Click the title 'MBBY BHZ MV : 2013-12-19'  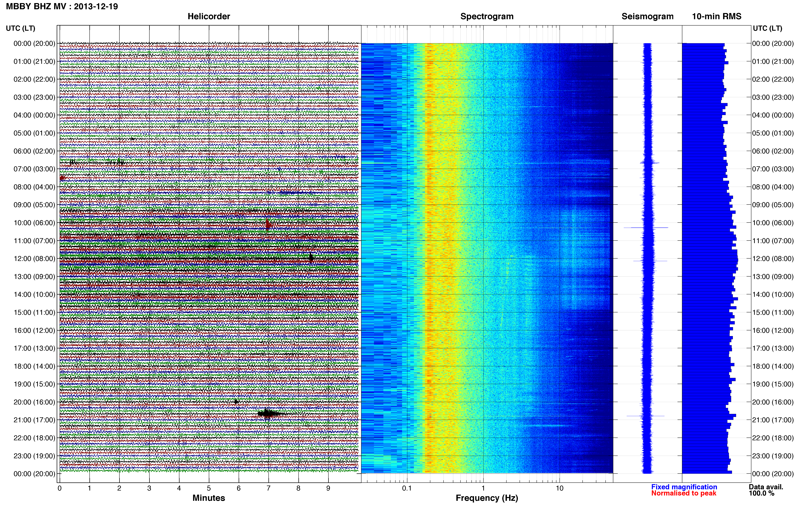tap(62, 6)
